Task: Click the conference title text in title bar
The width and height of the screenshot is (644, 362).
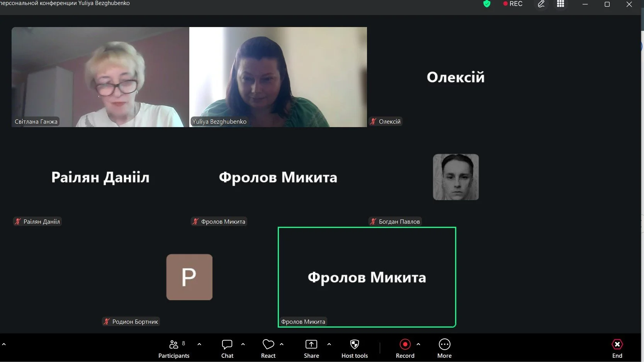Action: click(65, 3)
